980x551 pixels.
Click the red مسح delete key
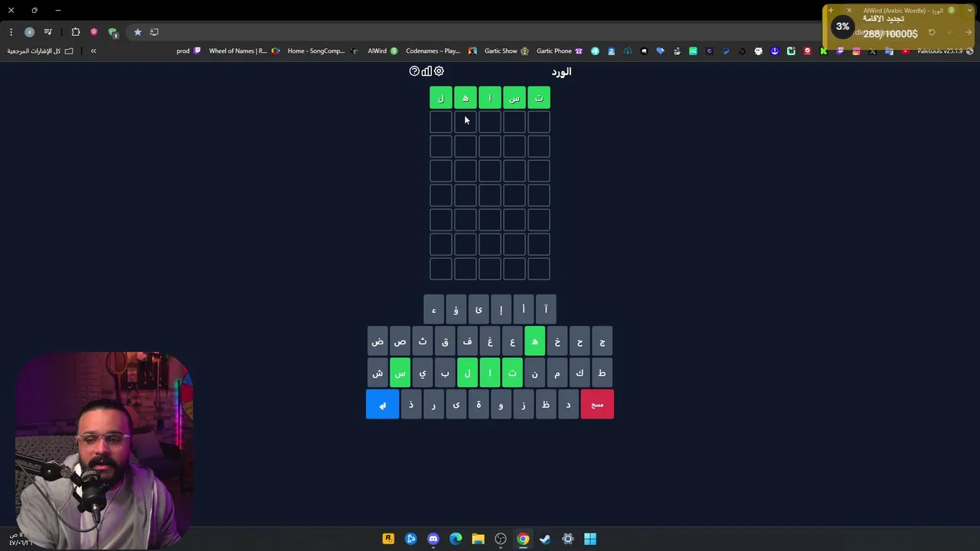click(597, 404)
